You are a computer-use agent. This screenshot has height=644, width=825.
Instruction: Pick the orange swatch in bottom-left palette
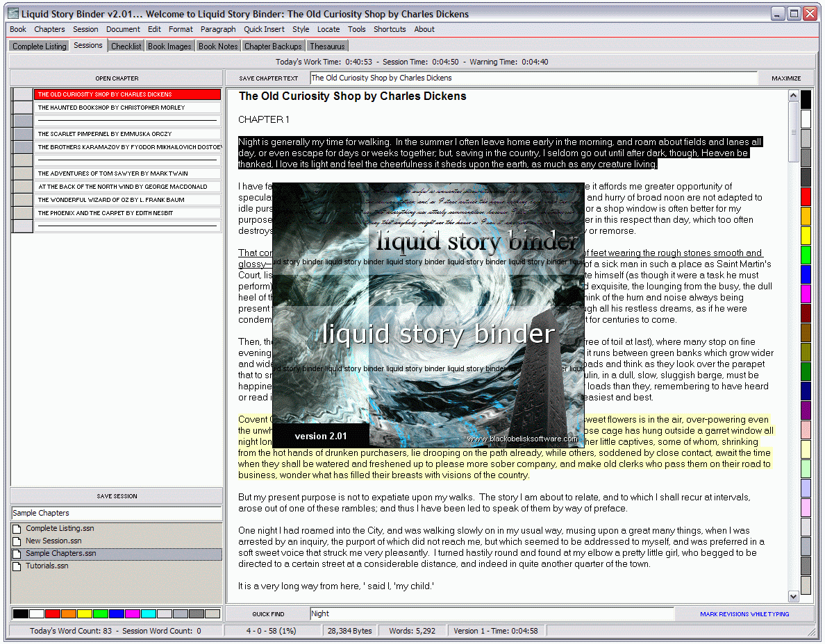click(x=68, y=614)
